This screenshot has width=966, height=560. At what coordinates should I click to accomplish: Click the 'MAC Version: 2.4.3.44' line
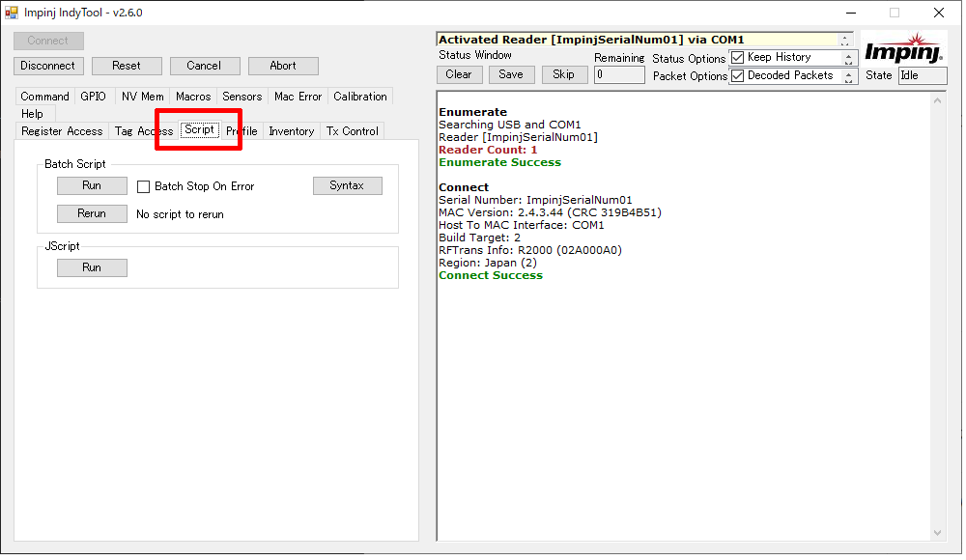point(551,212)
